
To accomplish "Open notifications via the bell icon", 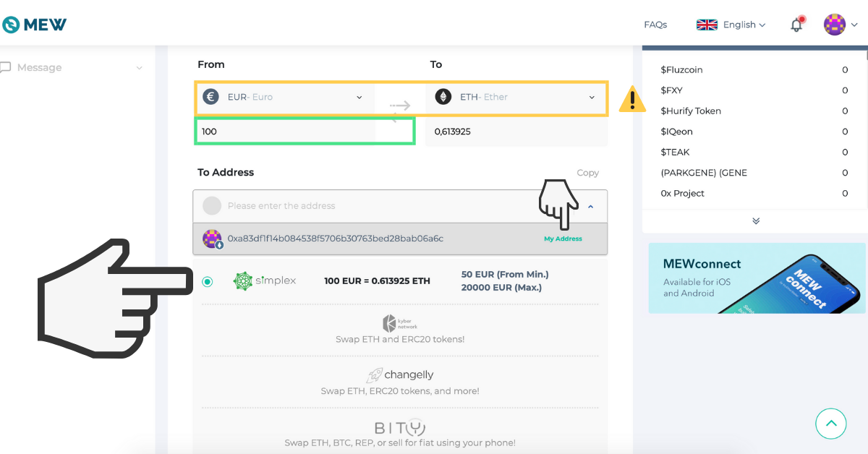I will tap(796, 24).
